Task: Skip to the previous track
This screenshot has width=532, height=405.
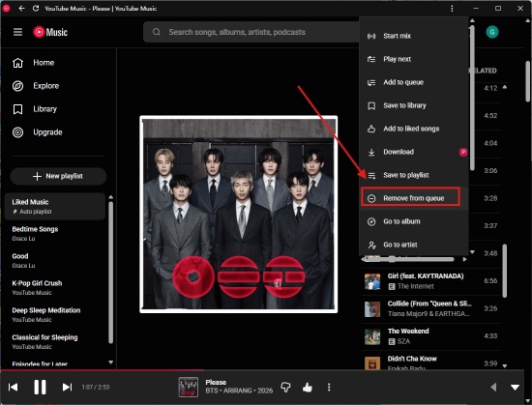Action: [x=13, y=387]
